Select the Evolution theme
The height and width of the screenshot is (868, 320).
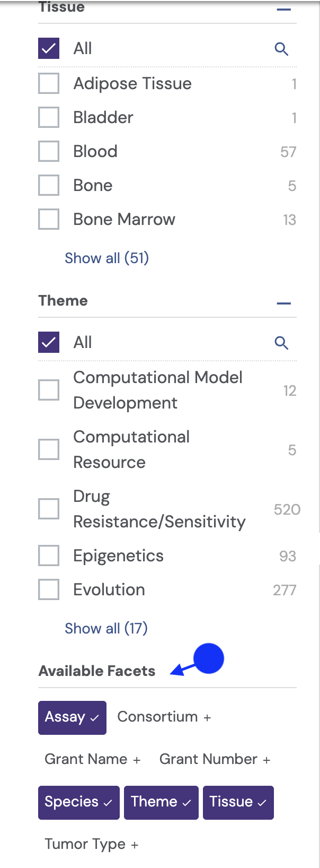(x=48, y=589)
